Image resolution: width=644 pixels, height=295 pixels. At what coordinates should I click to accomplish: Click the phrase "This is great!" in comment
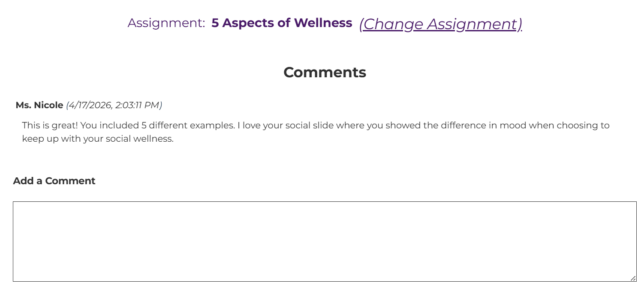click(50, 126)
